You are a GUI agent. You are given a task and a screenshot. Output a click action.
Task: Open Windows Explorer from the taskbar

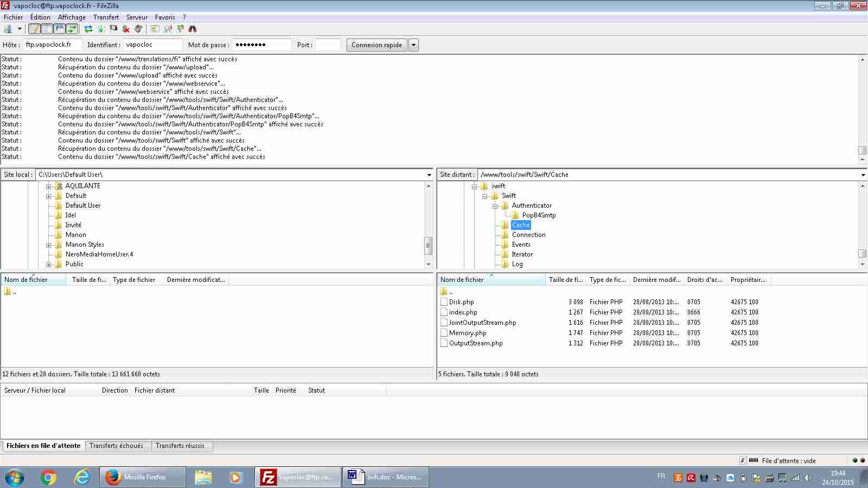[203, 477]
